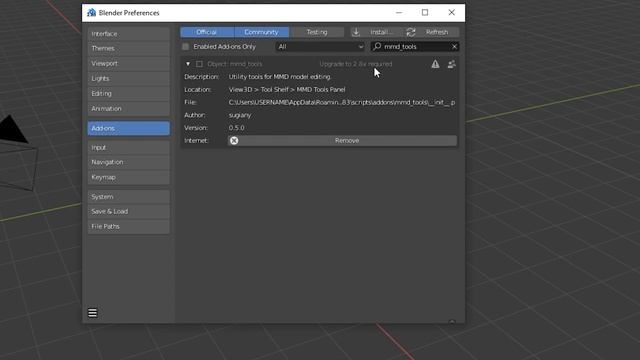Minimize the Blender Preferences window
The width and height of the screenshot is (640, 360).
coord(399,13)
